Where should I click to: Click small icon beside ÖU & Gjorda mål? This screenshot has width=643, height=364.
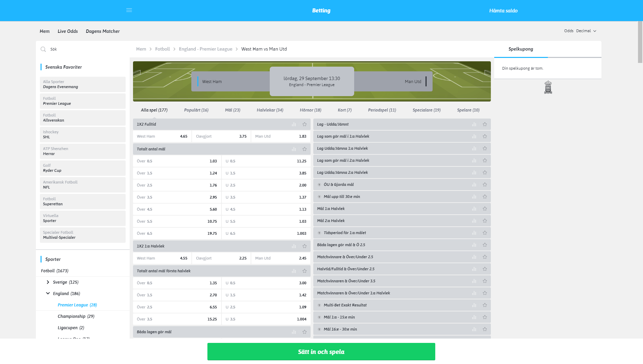[x=319, y=185]
